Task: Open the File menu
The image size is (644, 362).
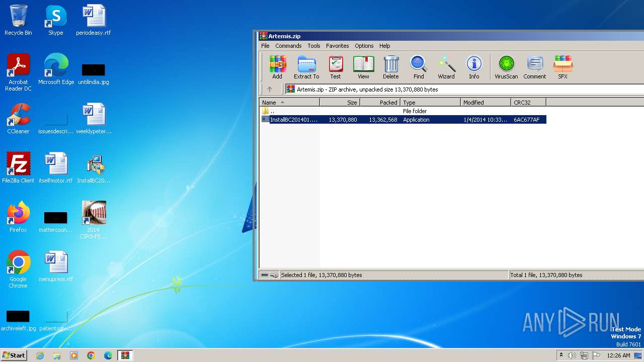Action: click(x=265, y=46)
